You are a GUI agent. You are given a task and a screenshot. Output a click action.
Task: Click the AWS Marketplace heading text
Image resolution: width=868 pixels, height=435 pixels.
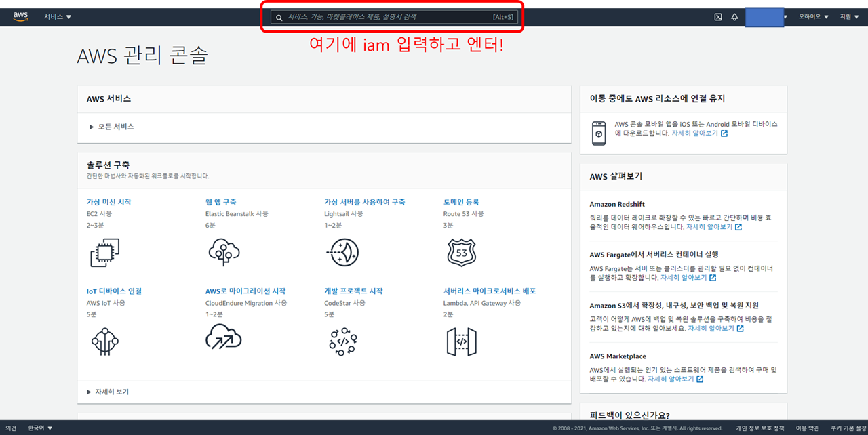click(618, 356)
